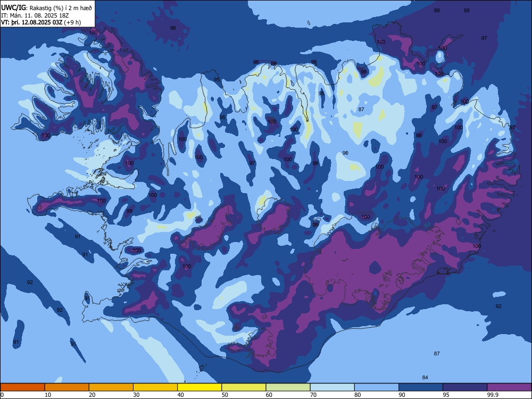This screenshot has width=532, height=399.
Task: Pick the 50–60 pale yellow legend swatch
Action: 244,387
